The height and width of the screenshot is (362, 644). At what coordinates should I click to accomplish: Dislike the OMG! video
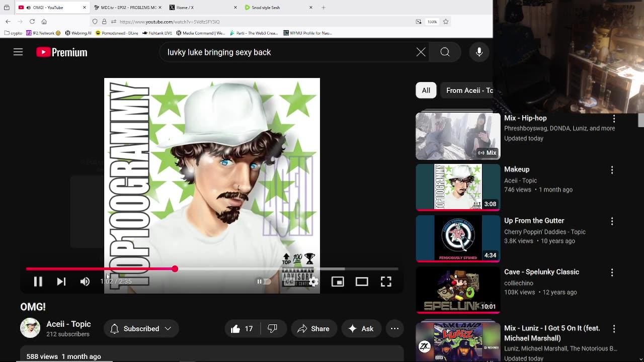273,329
